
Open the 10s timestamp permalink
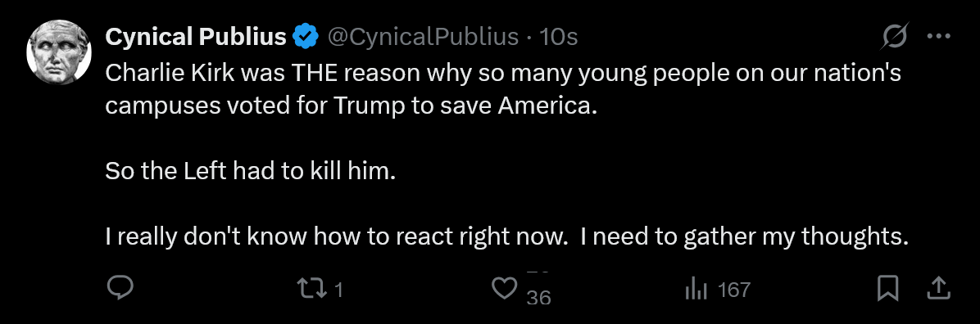pos(558,38)
